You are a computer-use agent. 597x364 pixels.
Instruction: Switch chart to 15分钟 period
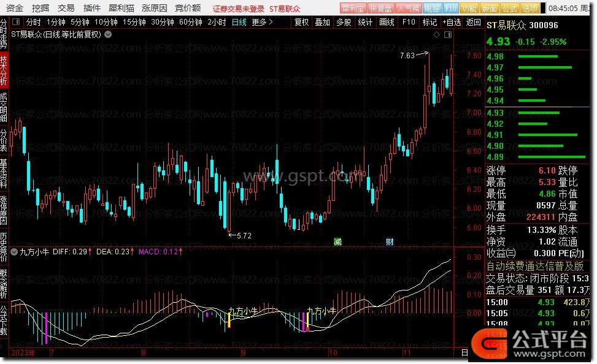[x=134, y=23]
